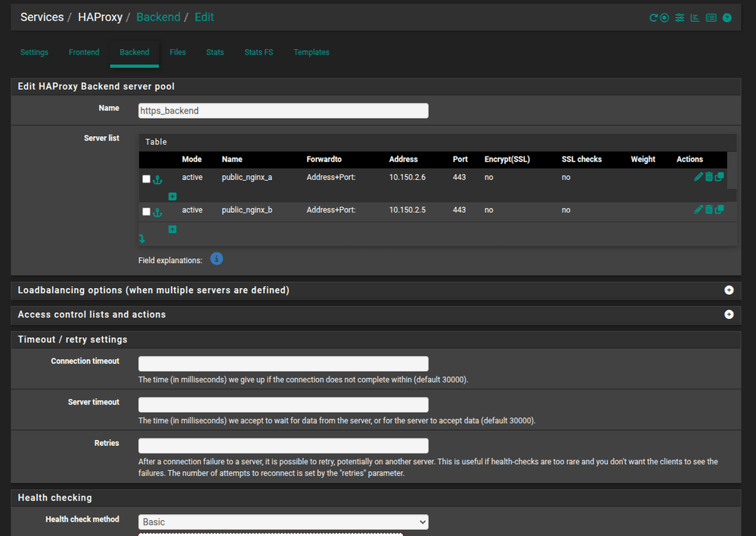Click the public_nginx_b name cell

coord(247,209)
